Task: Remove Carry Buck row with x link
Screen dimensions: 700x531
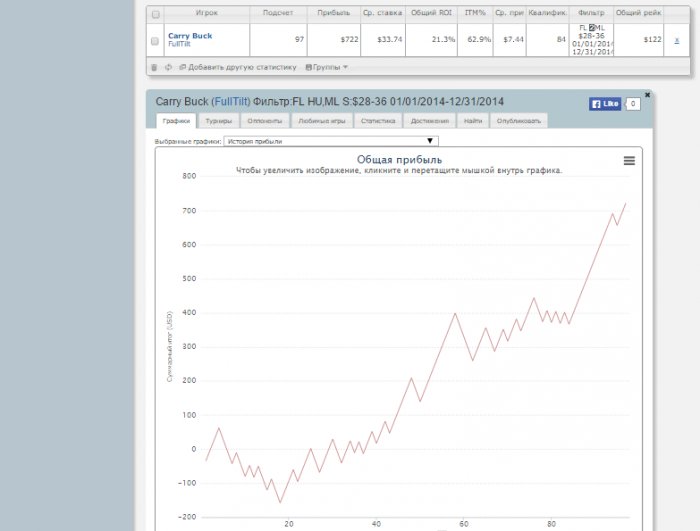Action: point(676,39)
